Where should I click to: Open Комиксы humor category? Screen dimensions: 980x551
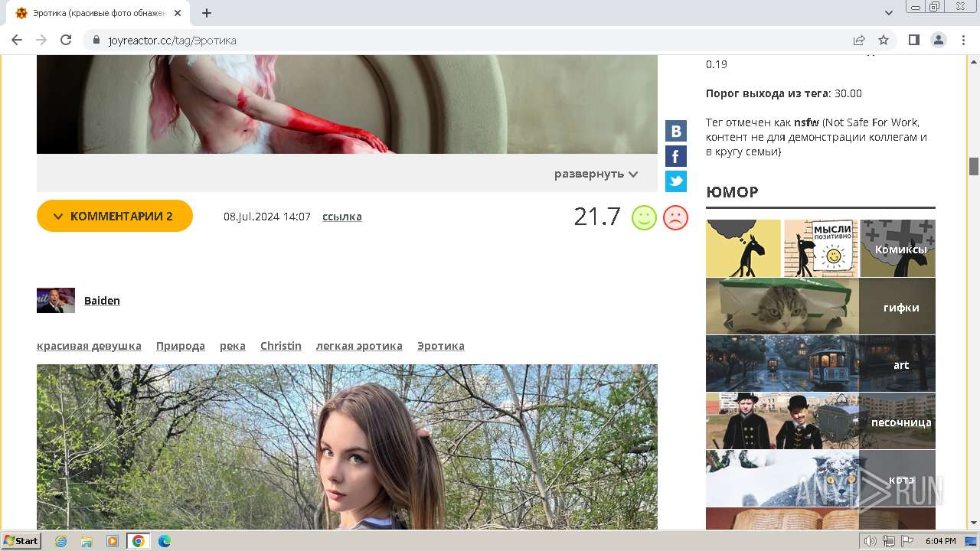click(x=821, y=248)
